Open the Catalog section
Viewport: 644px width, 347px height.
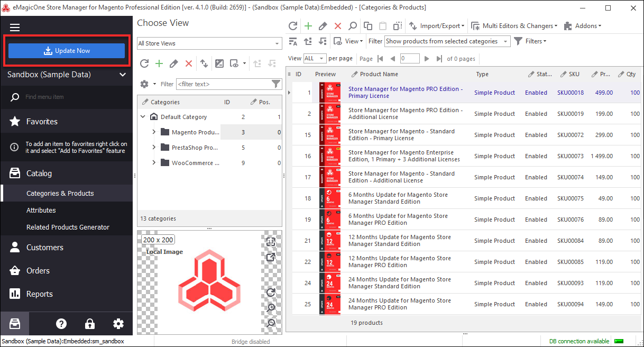67,173
